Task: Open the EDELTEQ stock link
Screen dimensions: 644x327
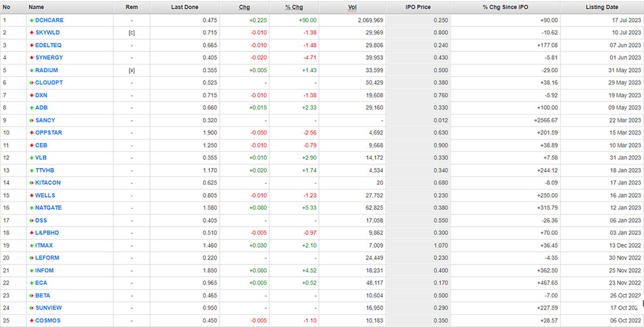Action: tap(48, 45)
